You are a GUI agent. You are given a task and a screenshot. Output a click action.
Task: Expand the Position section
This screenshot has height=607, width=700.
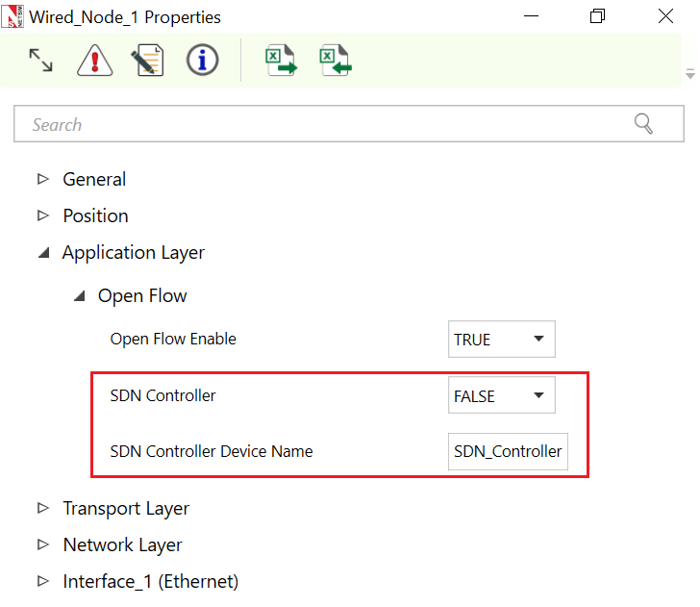[x=42, y=215]
